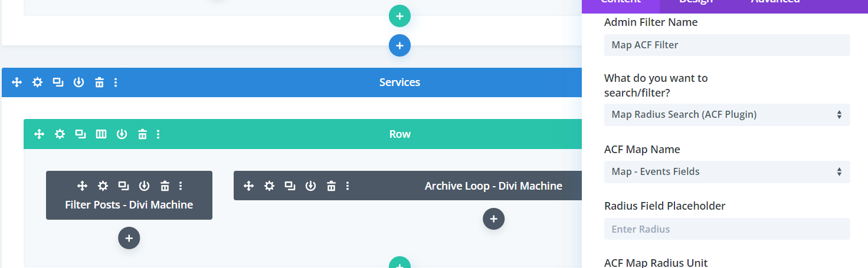Change the Row column structure
868x268 pixels.
(x=101, y=134)
